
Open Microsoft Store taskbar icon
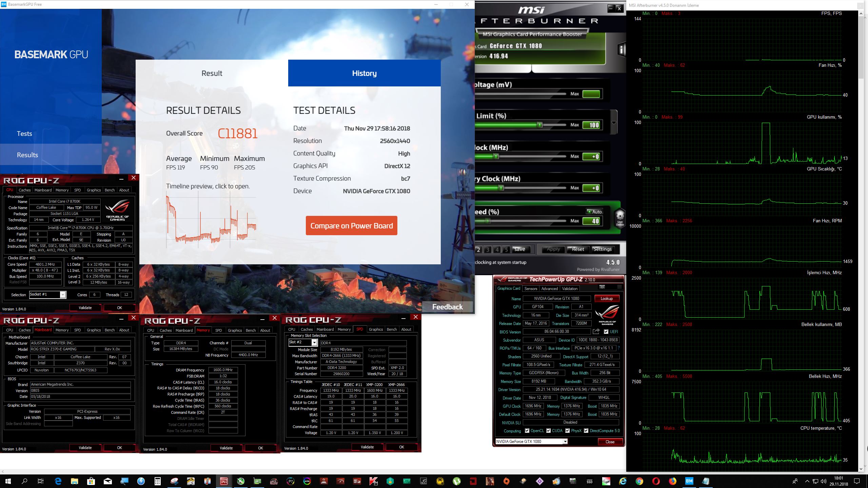[x=91, y=481]
